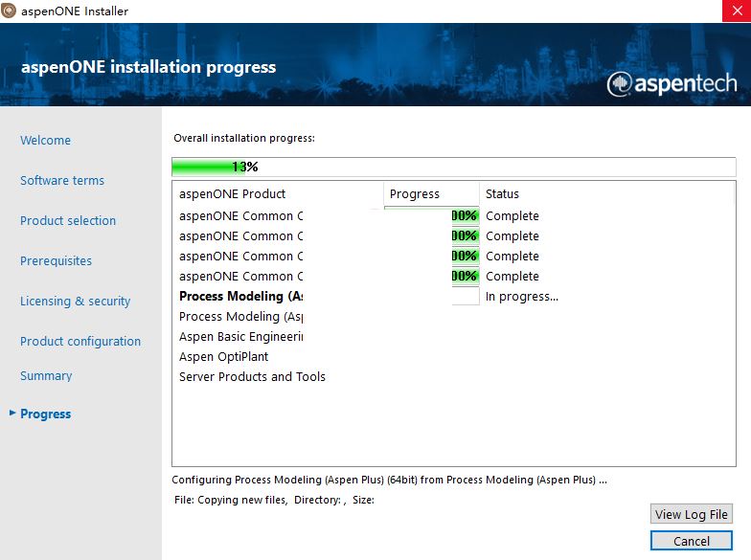Click the empty progress cell for Process Modeling
This screenshot has height=560, width=751.
(466, 297)
